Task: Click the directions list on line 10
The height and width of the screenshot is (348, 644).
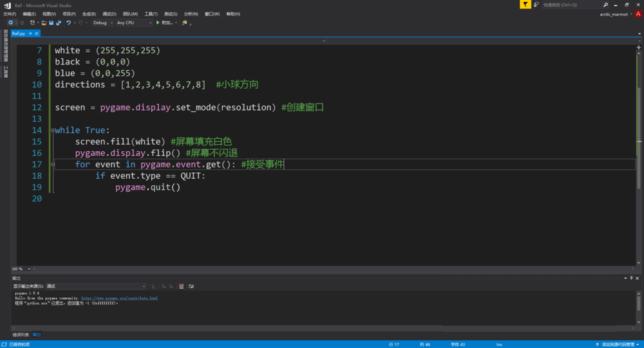Action: click(163, 84)
